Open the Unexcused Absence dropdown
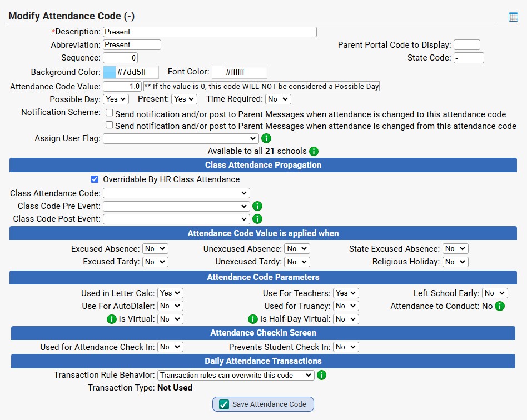The width and height of the screenshot is (527, 420). 297,249
